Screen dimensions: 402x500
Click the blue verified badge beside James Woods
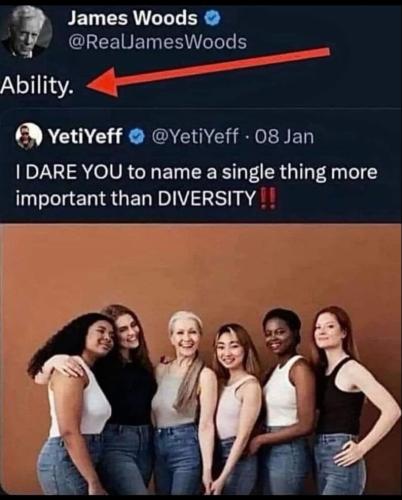click(212, 18)
